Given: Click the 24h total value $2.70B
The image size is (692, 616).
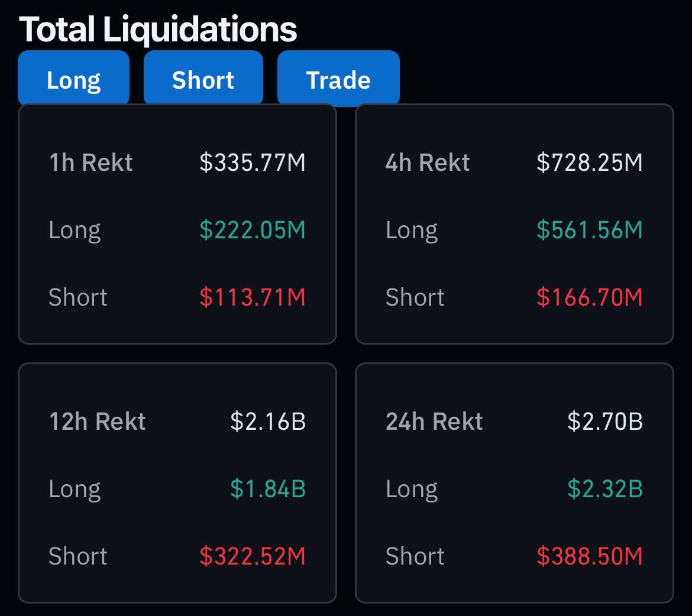Looking at the screenshot, I should pos(605,422).
